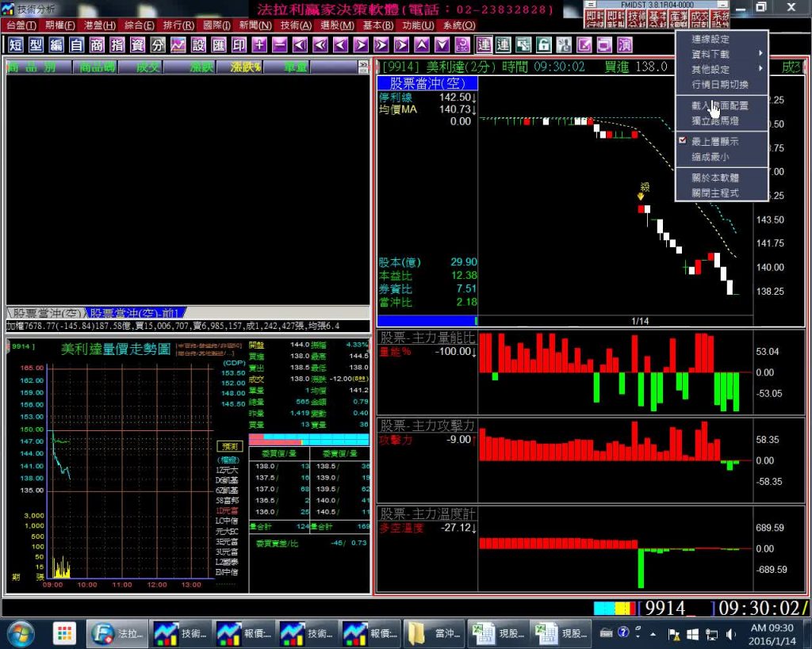Open the 港盤(H) menu
This screenshot has width=812, height=649.
coord(100,25)
